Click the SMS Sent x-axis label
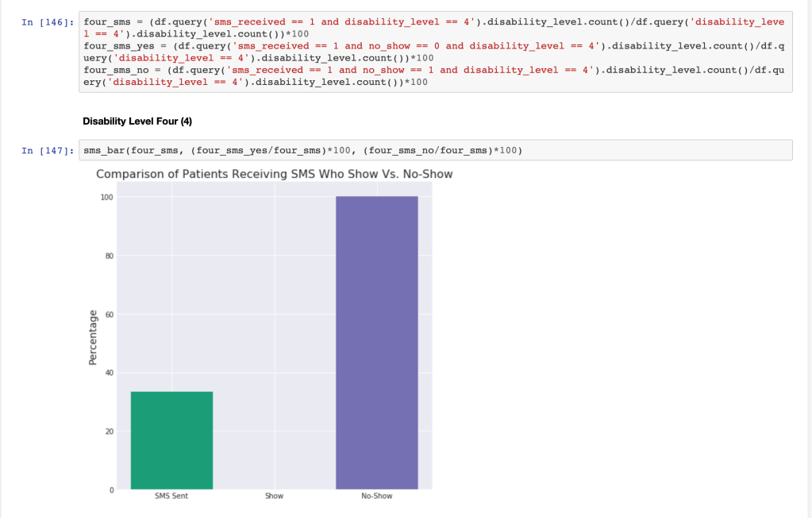This screenshot has width=812, height=518. tap(171, 497)
